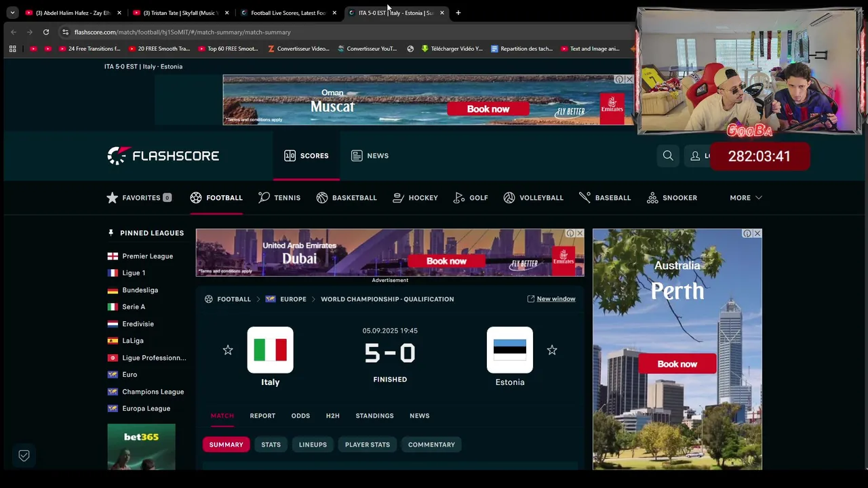This screenshot has height=488, width=868.
Task: Open LaLiga pinned league
Action: [x=125, y=341]
